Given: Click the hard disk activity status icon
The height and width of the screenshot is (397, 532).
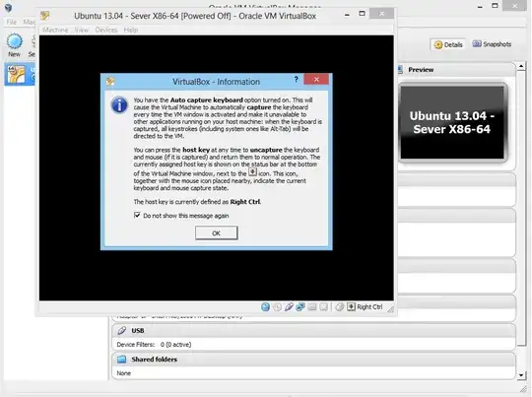Looking at the screenshot, I should pos(265,307).
